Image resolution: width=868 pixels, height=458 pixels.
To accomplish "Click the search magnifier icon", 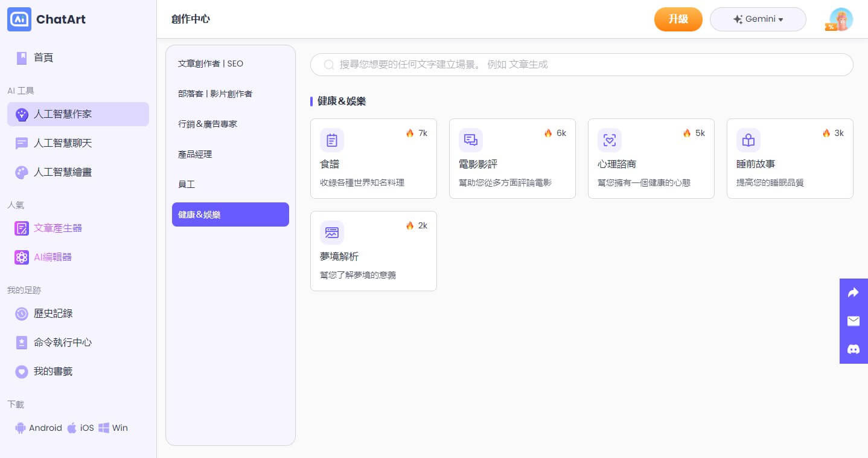I will tap(329, 65).
